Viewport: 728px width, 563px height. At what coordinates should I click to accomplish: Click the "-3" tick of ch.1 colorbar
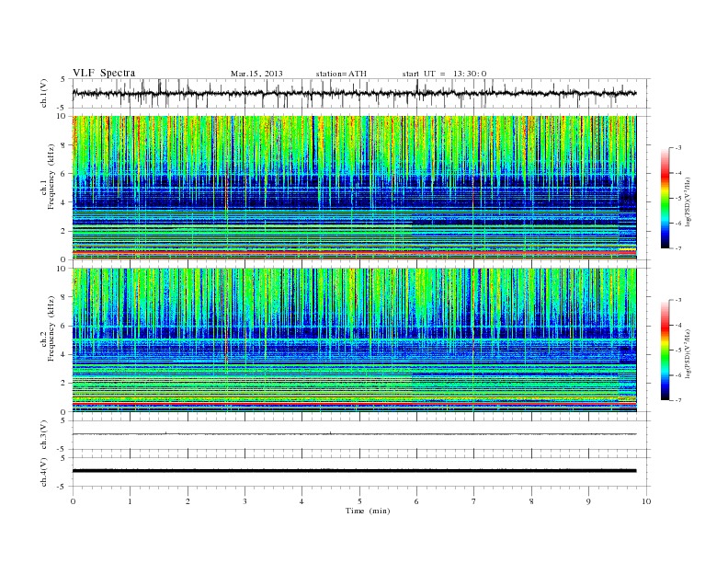pos(678,148)
